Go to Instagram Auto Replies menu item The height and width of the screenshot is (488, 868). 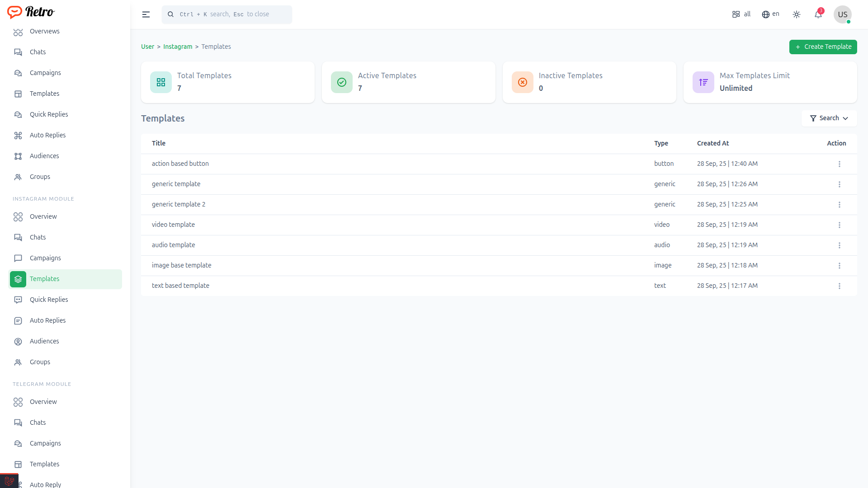(x=47, y=320)
